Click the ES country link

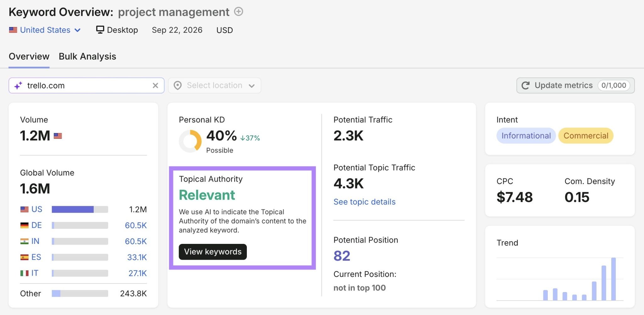pos(36,257)
